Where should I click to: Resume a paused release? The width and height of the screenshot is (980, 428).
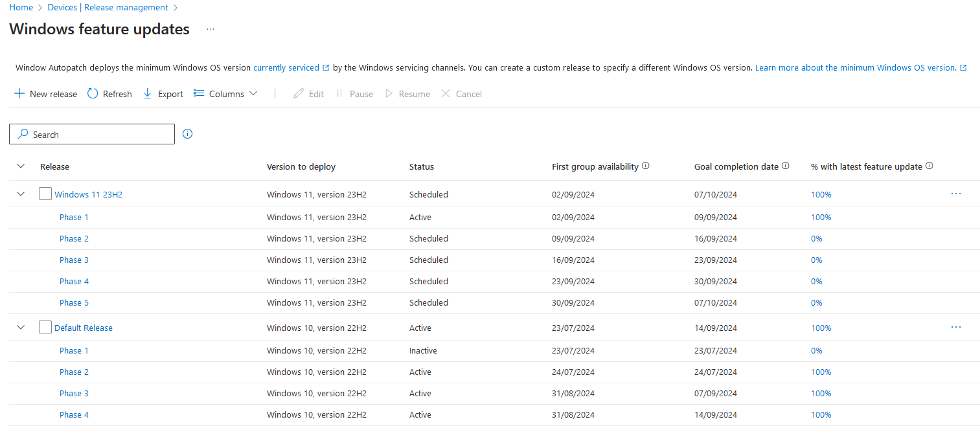pos(407,93)
